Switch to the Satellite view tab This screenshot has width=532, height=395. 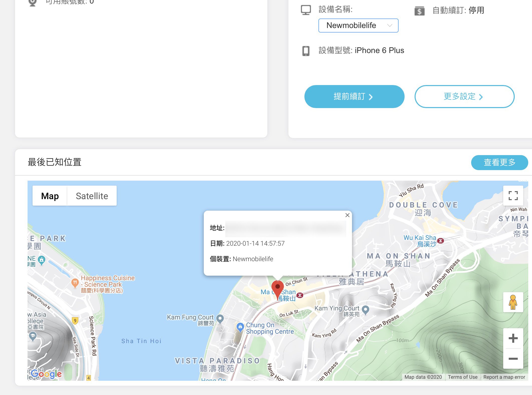point(92,196)
